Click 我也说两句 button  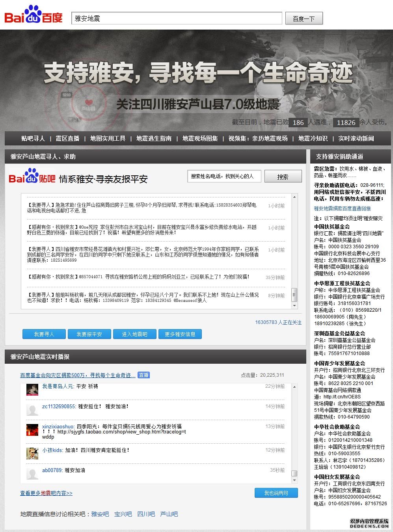(x=276, y=493)
